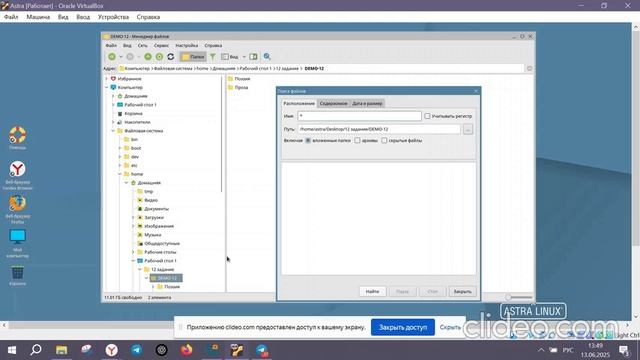Expand the boot folder node
The width and height of the screenshot is (640, 360).
[x=120, y=148]
